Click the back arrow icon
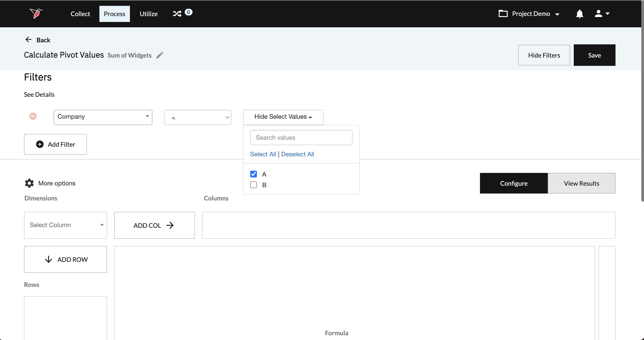 point(28,40)
